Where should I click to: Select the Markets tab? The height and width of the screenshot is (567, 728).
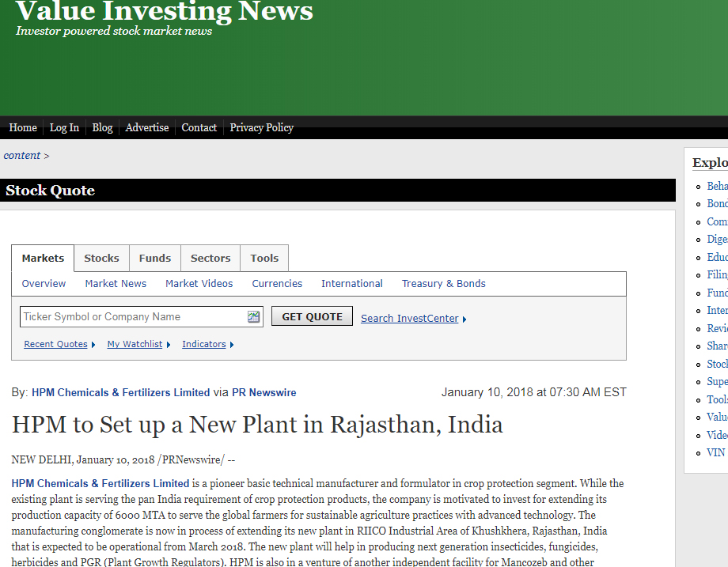(x=43, y=258)
